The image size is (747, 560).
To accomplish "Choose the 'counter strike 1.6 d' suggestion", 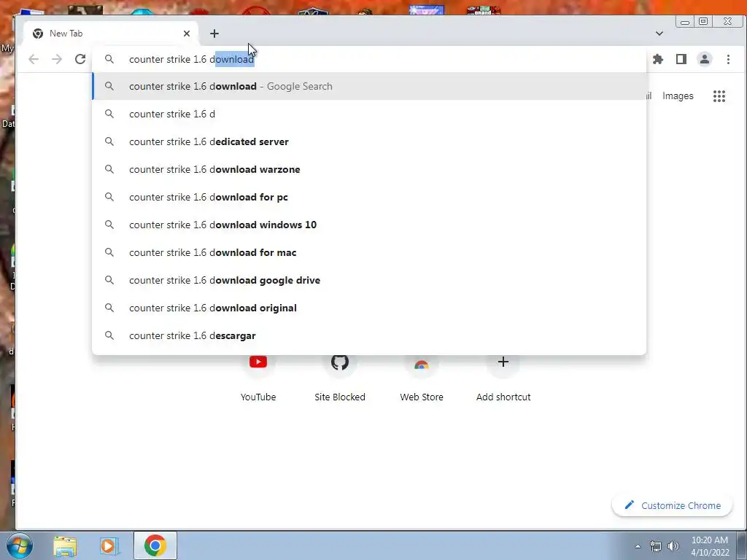I will pos(369,114).
